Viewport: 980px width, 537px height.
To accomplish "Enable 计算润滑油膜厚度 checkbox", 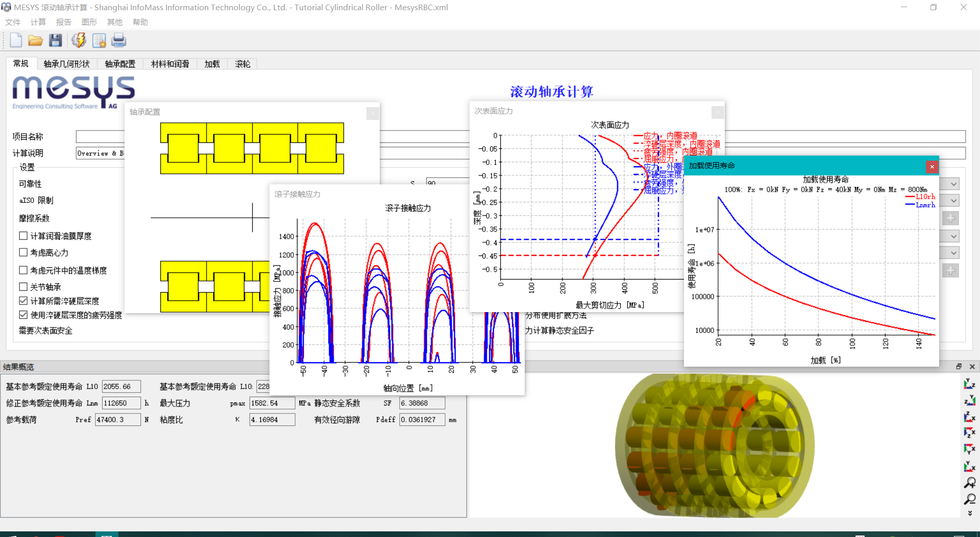I will (23, 236).
